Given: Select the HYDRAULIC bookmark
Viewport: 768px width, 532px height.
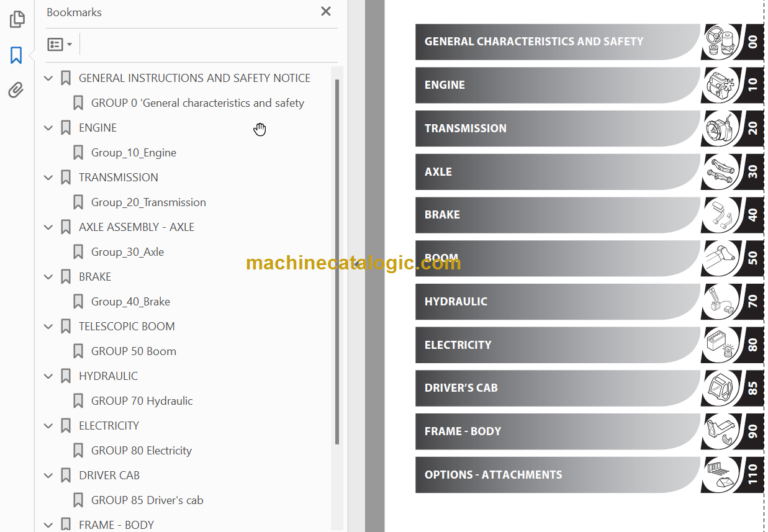Looking at the screenshot, I should click(x=108, y=376).
